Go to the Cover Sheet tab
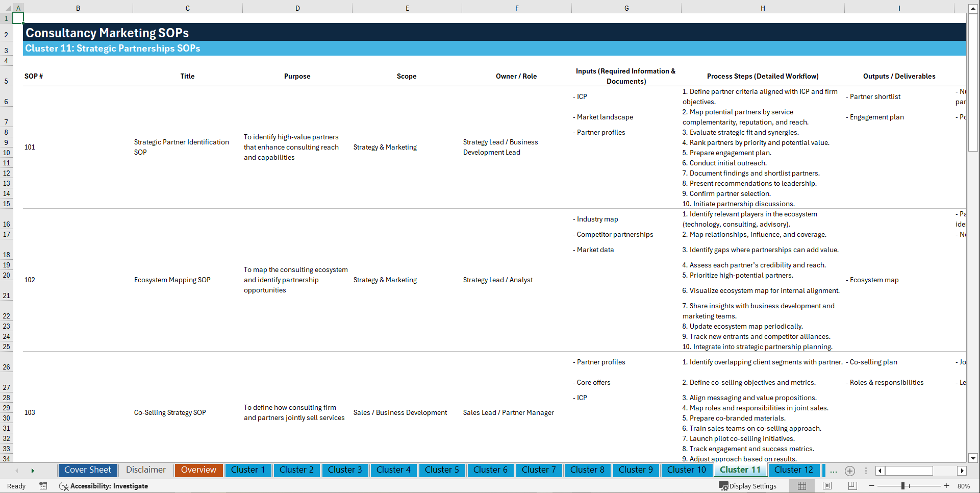 pyautogui.click(x=87, y=470)
